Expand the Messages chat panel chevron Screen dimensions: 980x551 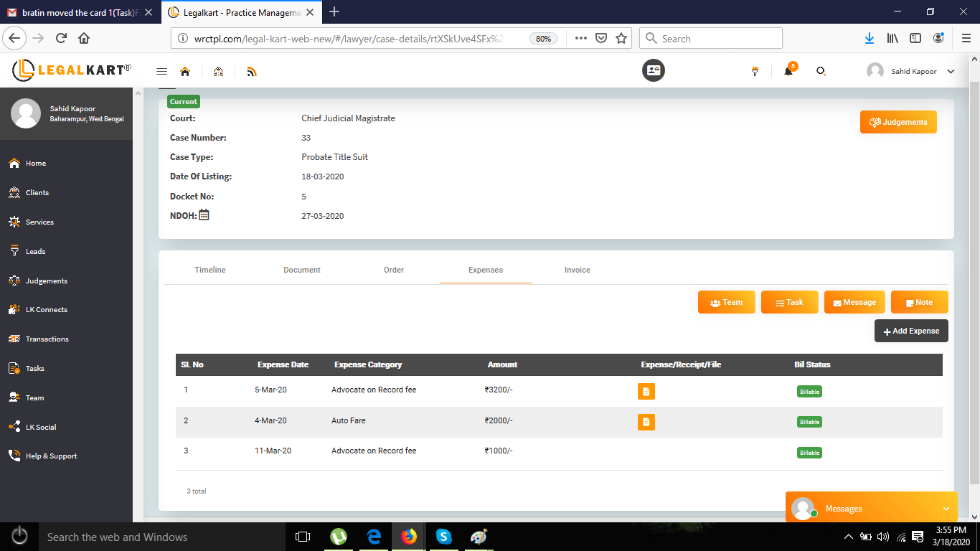pos(946,509)
